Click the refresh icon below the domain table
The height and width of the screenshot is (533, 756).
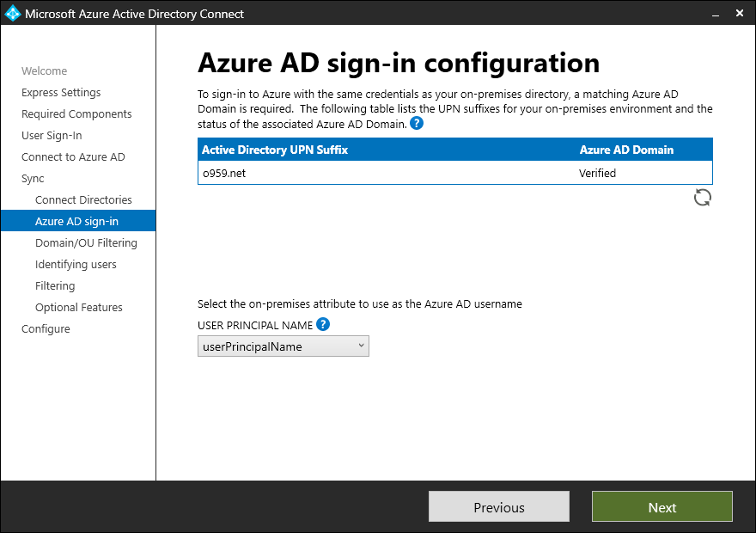[x=703, y=197]
